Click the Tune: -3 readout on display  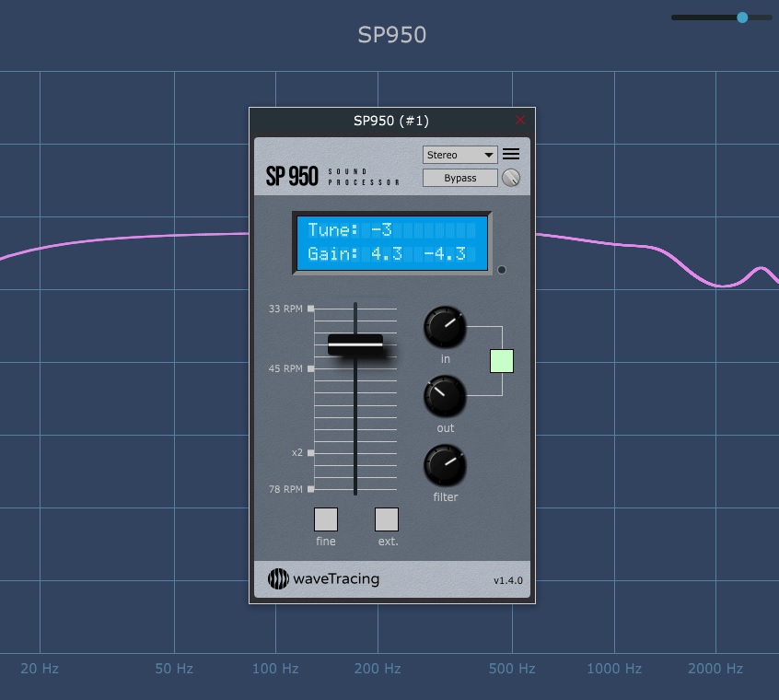[x=350, y=229]
